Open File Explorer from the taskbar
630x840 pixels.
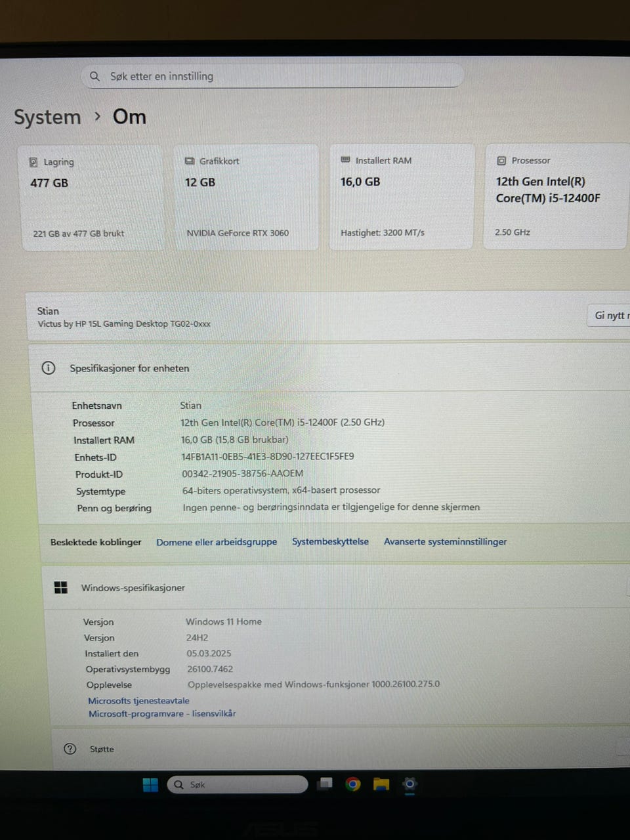(x=381, y=784)
